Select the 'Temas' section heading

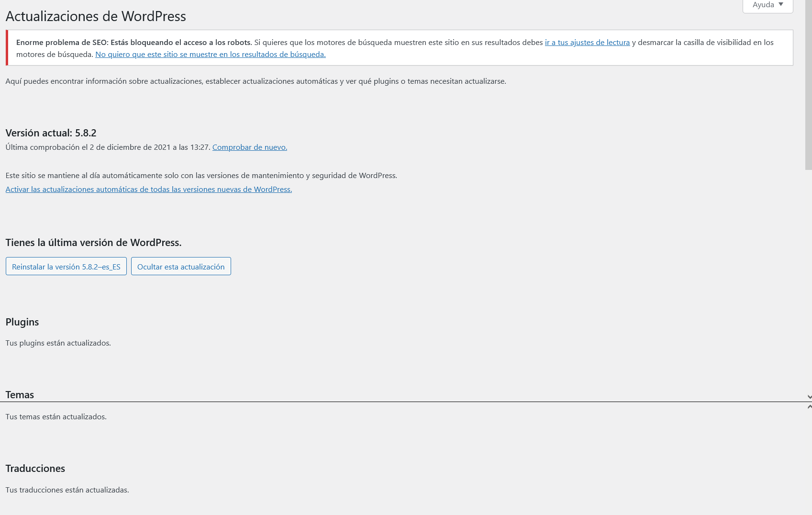coord(20,395)
